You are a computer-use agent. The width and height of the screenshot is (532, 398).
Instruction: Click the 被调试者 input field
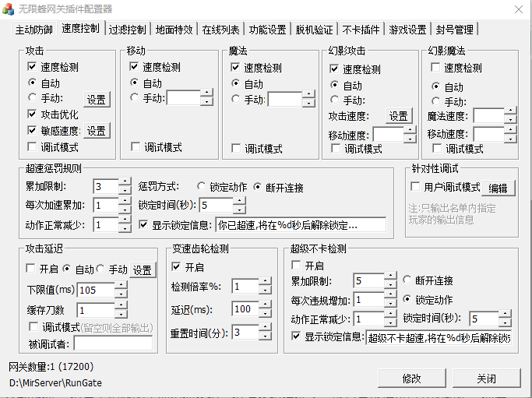[113, 343]
